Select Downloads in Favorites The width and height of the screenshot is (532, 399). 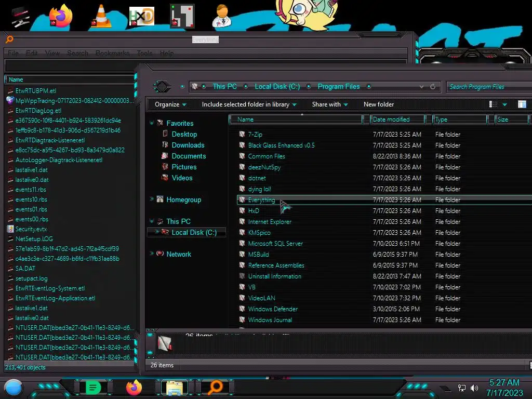(188, 145)
